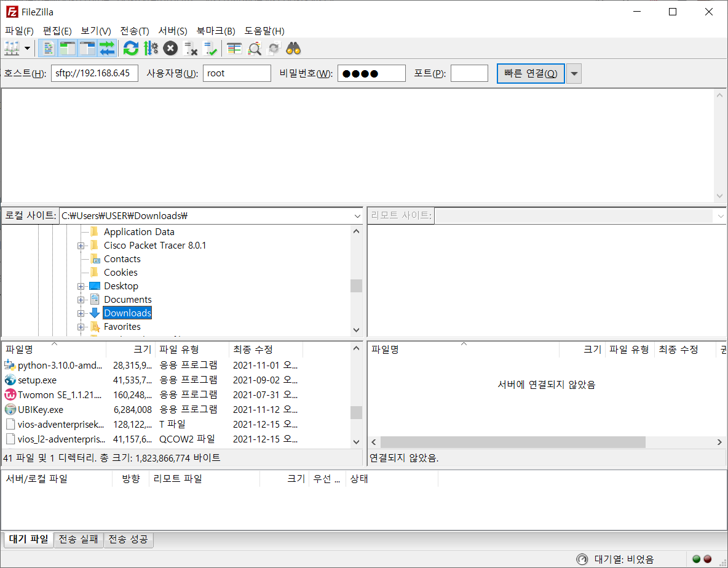Click local file list scrollbar thumb
728x568 pixels.
[x=356, y=412]
